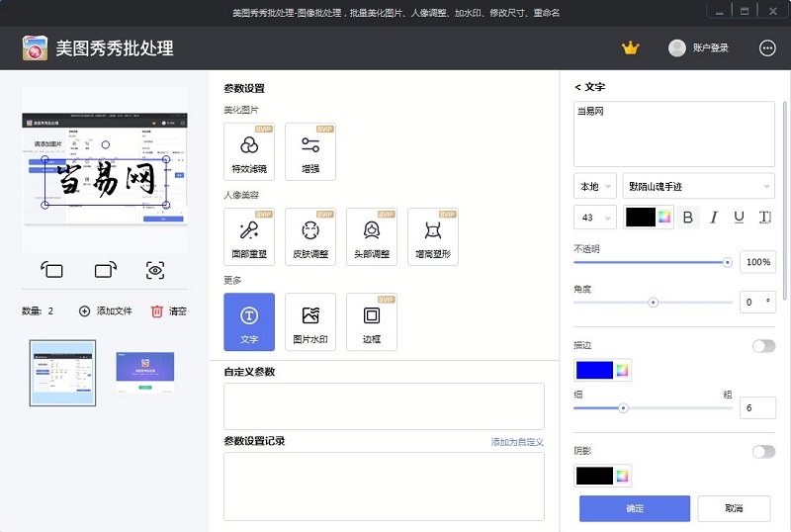Click the 添加文件 add file icon
The height and width of the screenshot is (532, 791).
[x=85, y=310]
